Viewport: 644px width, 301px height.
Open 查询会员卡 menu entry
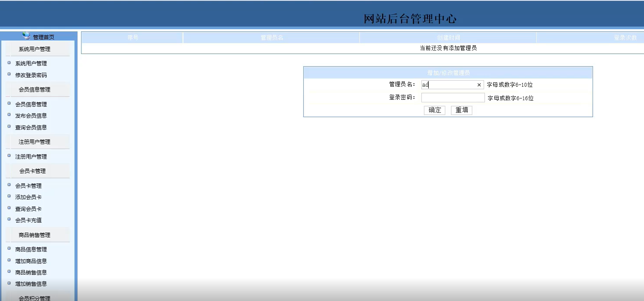[x=28, y=209]
